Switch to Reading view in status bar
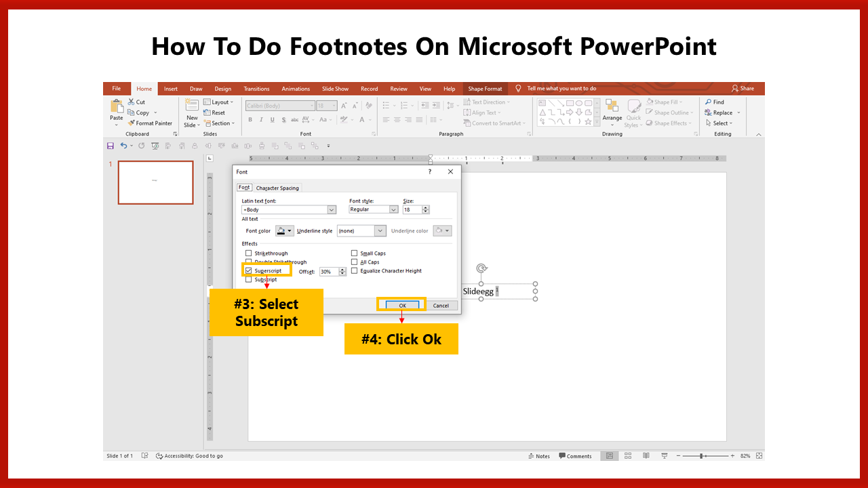 [x=646, y=455]
